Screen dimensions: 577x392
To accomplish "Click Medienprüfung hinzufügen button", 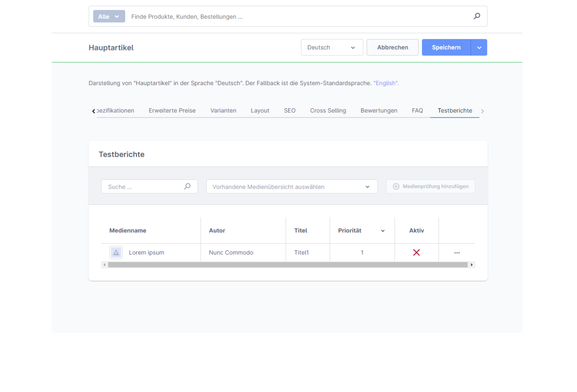I will (x=431, y=186).
